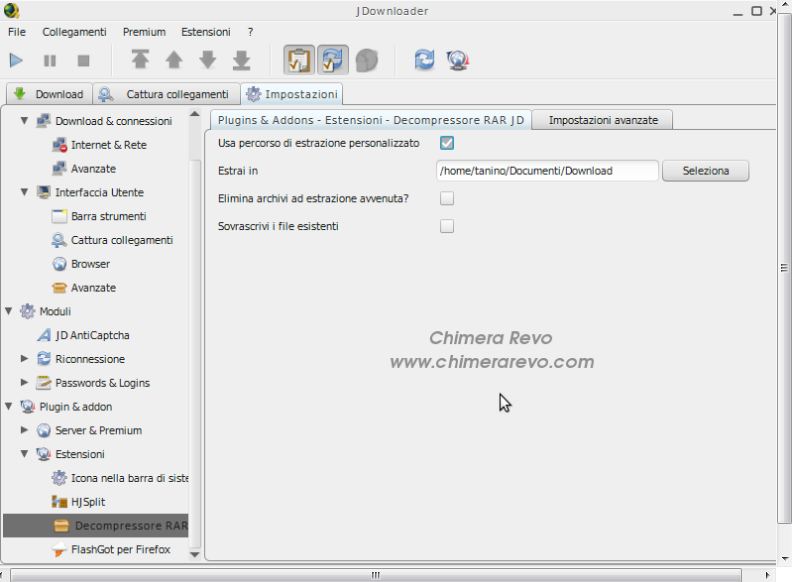Click the Decompressore RAR archive icon
Image resolution: width=792 pixels, height=582 pixels.
[61, 525]
